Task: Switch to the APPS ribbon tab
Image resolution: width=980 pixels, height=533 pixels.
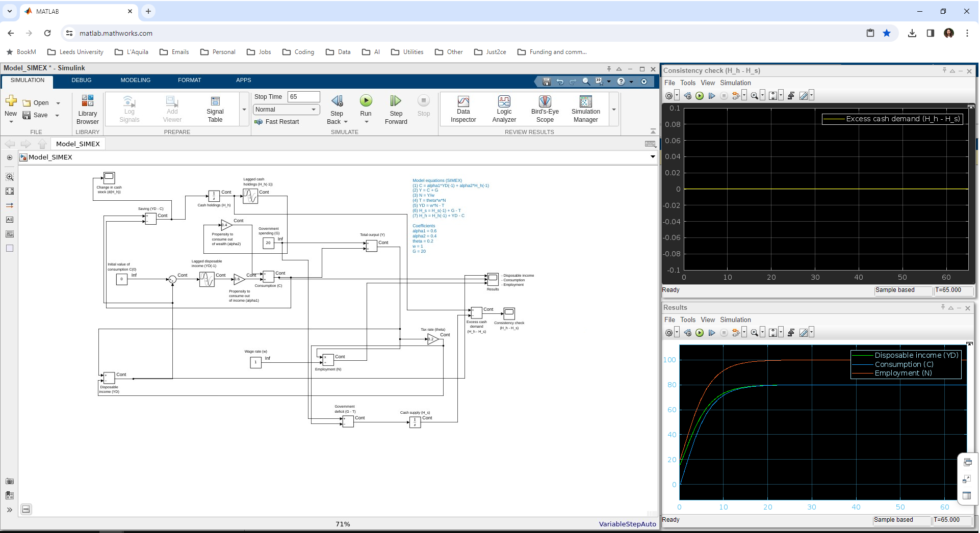Action: 244,81
